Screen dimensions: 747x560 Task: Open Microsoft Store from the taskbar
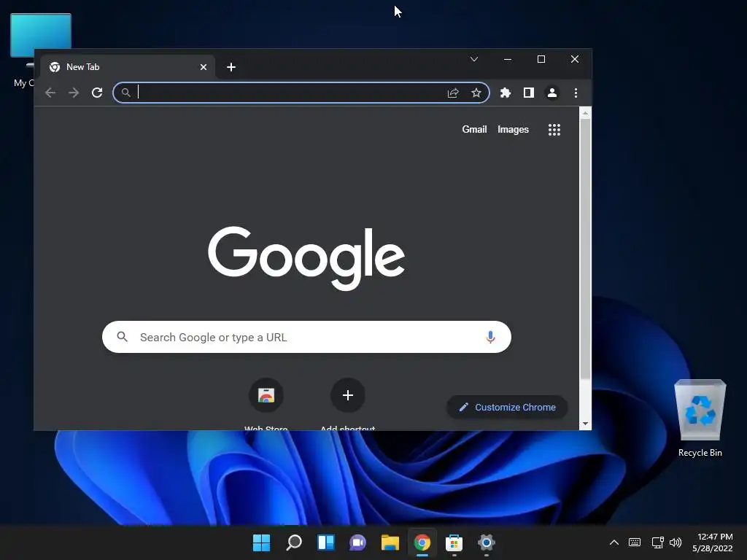click(454, 542)
